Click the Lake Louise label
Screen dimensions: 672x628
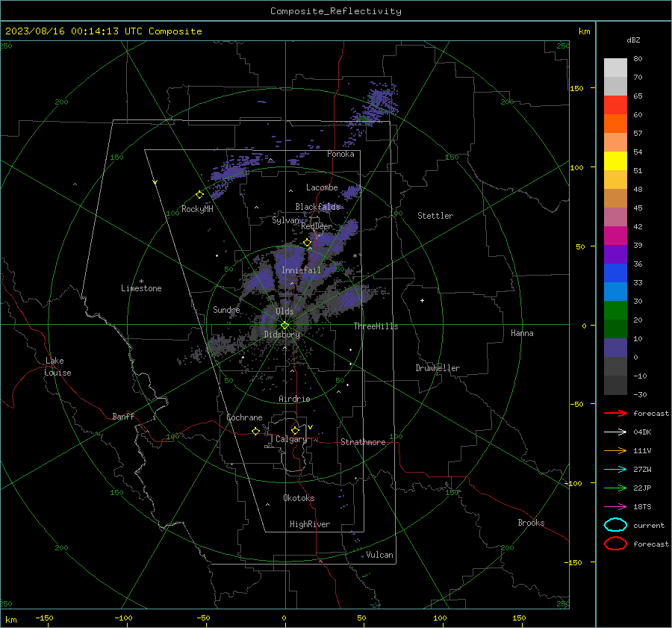coord(57,367)
